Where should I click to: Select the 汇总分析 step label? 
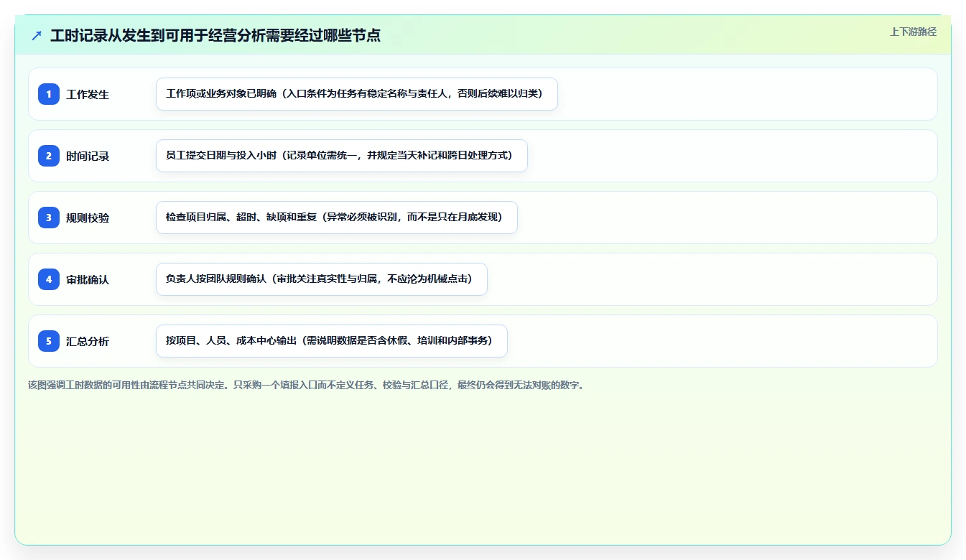[88, 341]
